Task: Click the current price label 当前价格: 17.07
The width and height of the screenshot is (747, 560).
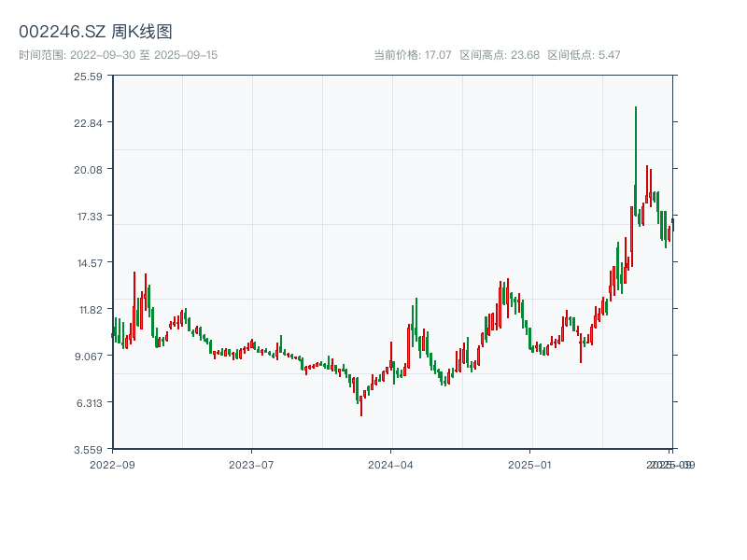Action: [412, 55]
